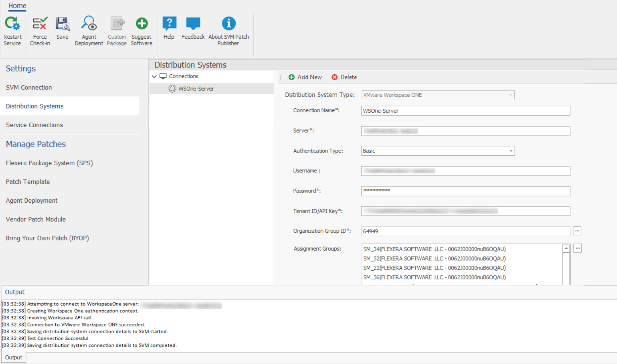Select WSOne-Server in the connections tree
The image size is (617, 364).
pos(196,89)
